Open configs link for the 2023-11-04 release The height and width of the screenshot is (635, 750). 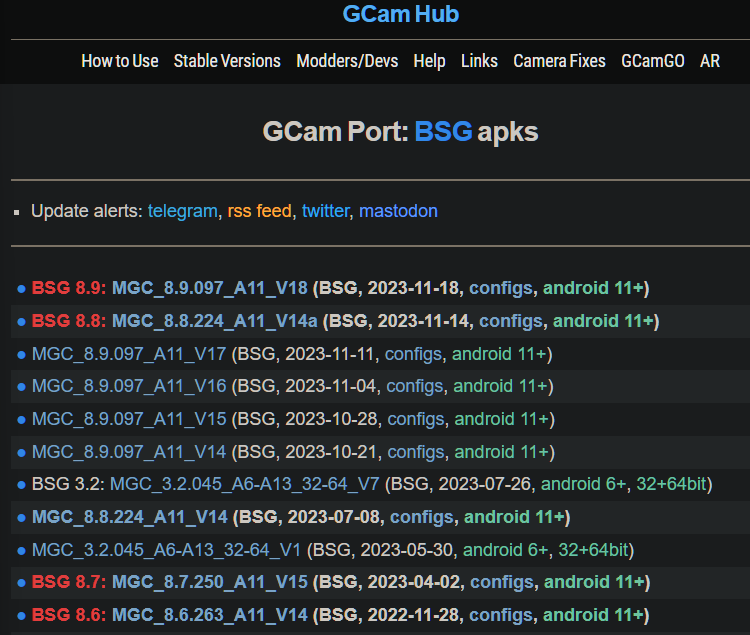click(x=415, y=386)
